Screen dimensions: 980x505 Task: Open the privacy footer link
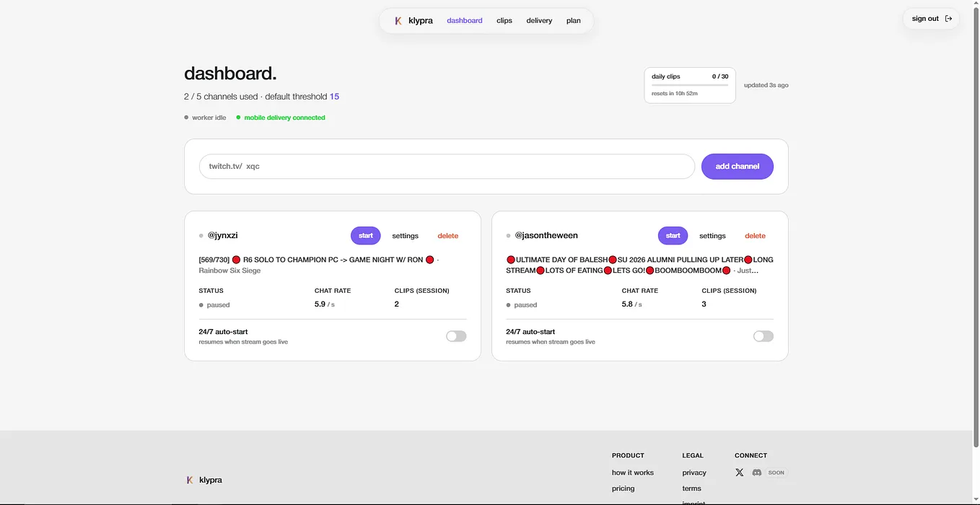(694, 473)
